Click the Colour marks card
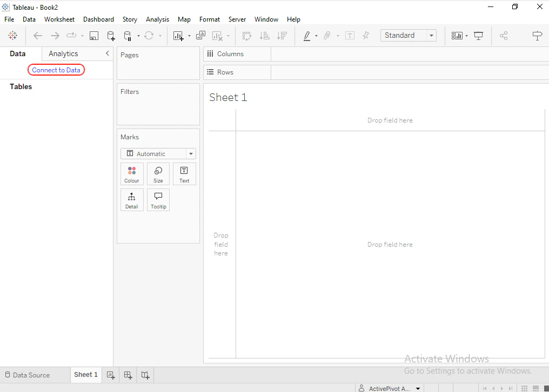This screenshot has width=549, height=392. pyautogui.click(x=132, y=174)
